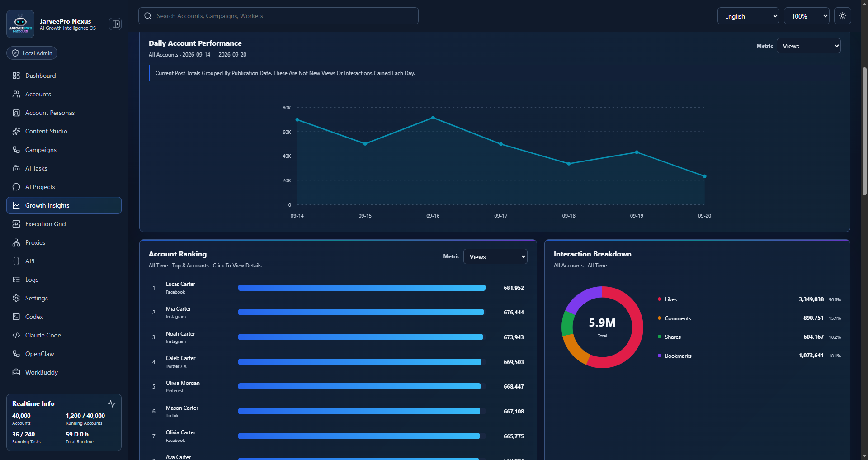Open Olivia Morgan Pinterest row
Screen dimensions: 868x460
pos(338,387)
